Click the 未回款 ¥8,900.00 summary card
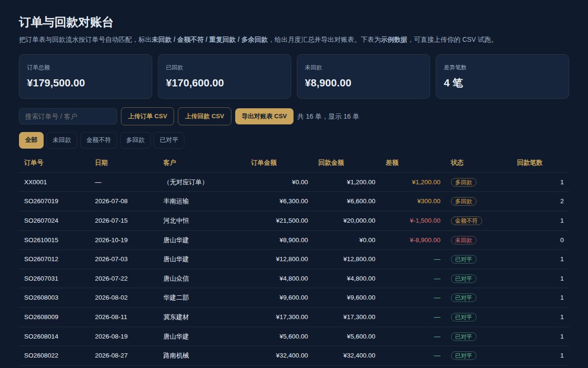The height and width of the screenshot is (368, 588). click(363, 76)
